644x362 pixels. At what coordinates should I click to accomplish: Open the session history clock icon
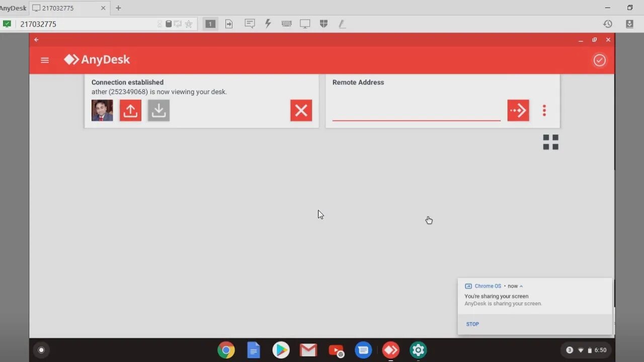[608, 24]
